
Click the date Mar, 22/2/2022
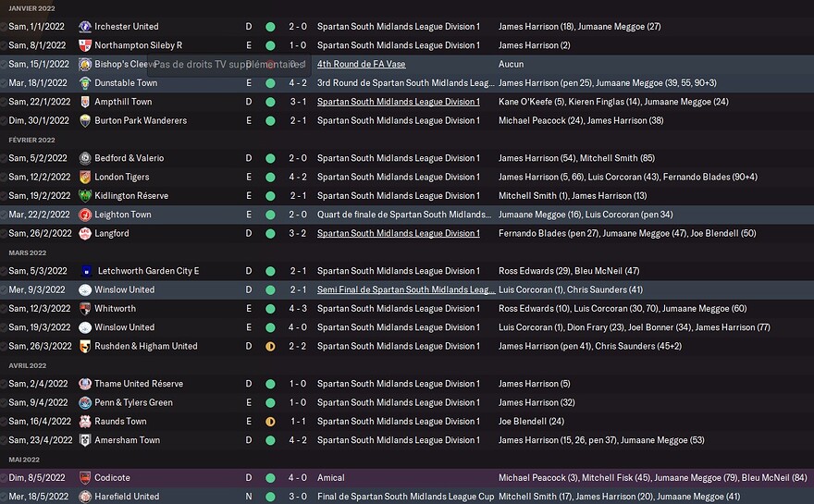pyautogui.click(x=40, y=215)
